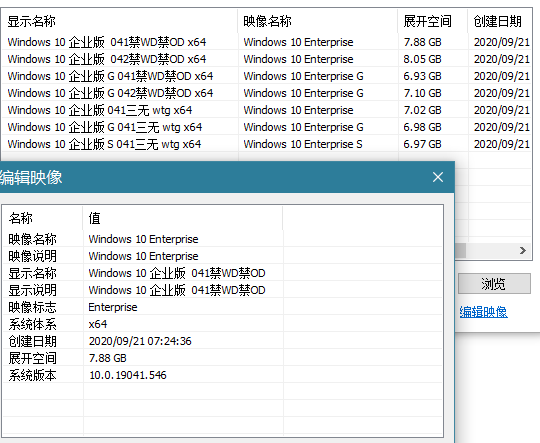
Task: Click the 展开空间 column header
Action: [x=433, y=21]
